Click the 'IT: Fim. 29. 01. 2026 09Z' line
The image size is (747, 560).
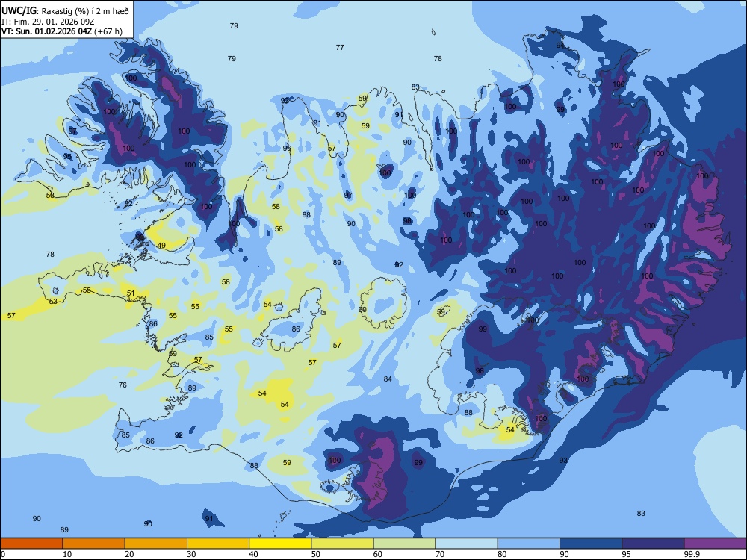(x=48, y=22)
